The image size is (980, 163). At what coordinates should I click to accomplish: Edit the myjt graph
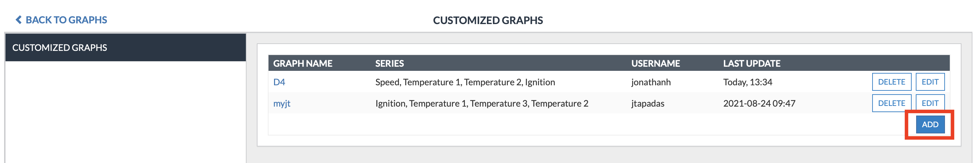pos(930,103)
